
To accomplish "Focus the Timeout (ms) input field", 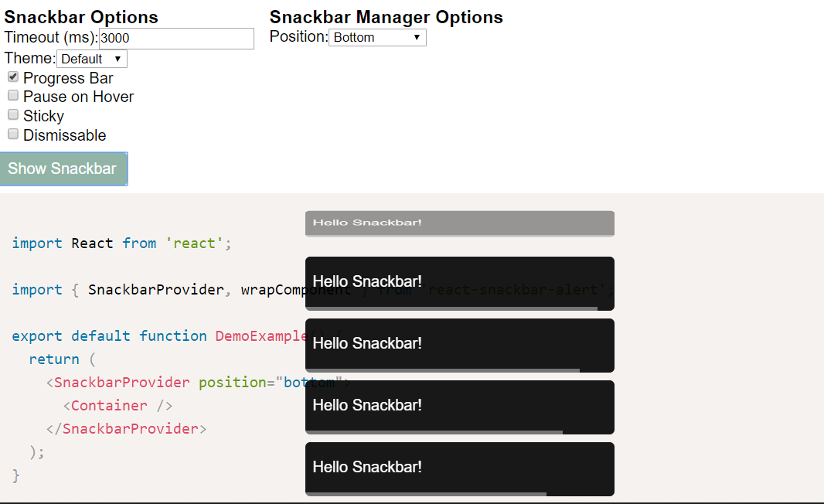I will (176, 39).
